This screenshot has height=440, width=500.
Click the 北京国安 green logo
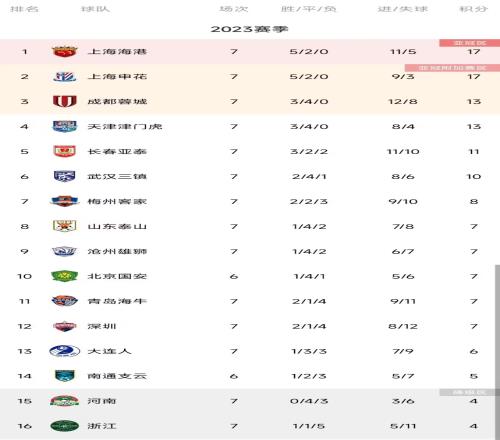tap(65, 276)
